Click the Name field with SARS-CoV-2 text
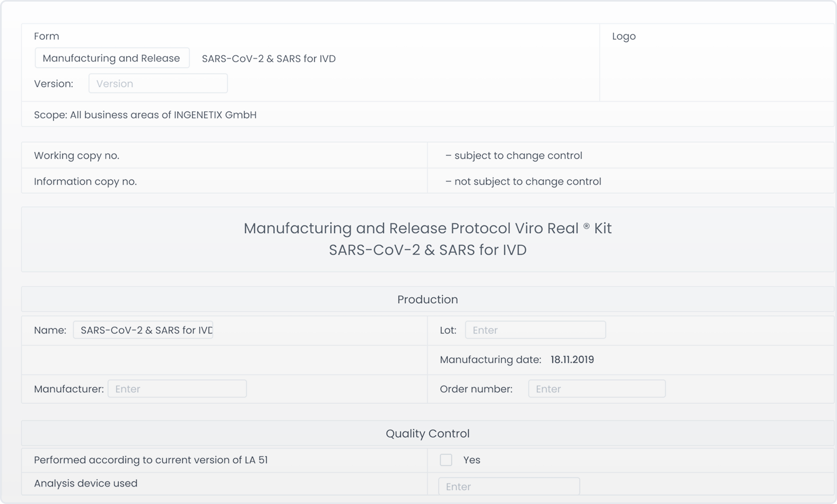 143,330
